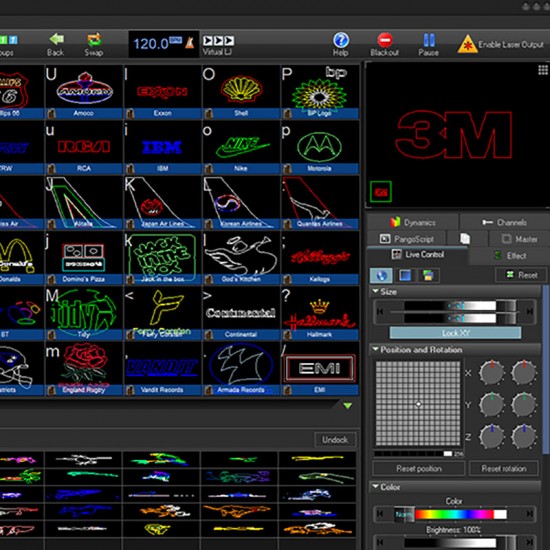Click the Size slider right-end arrow
Image resolution: width=550 pixels, height=550 pixels.
click(x=529, y=311)
